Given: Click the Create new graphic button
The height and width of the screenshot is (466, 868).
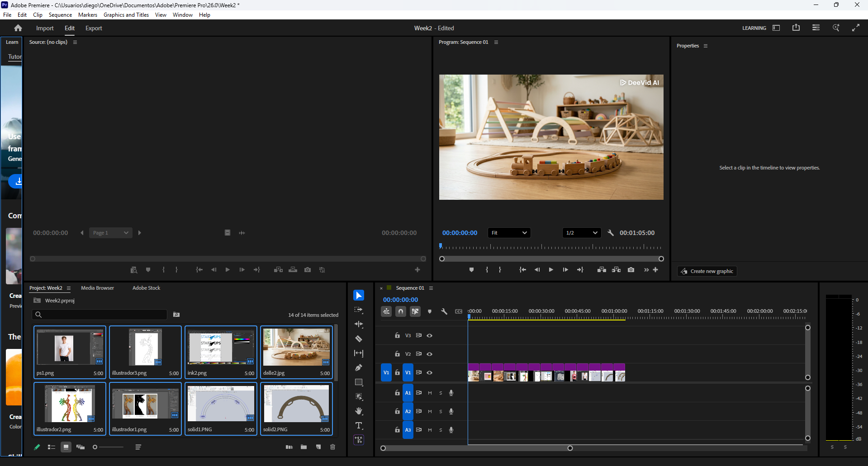Looking at the screenshot, I should point(707,271).
